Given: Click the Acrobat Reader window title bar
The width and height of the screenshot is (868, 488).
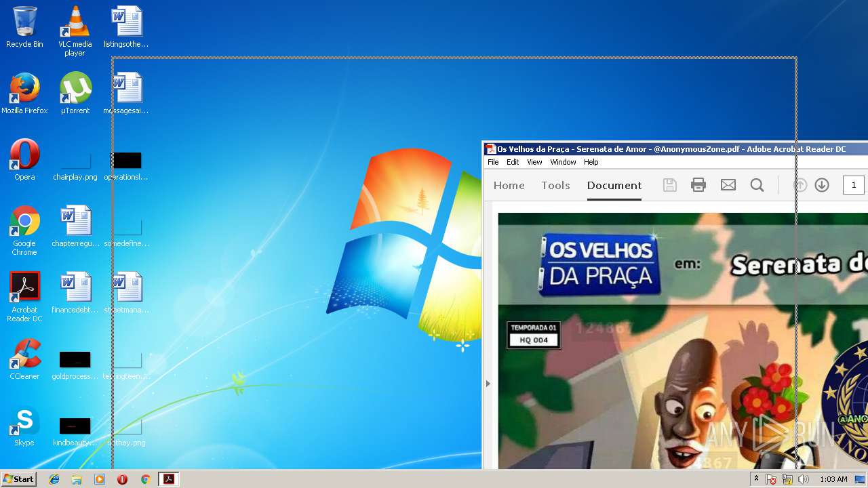Looking at the screenshot, I should pyautogui.click(x=675, y=149).
